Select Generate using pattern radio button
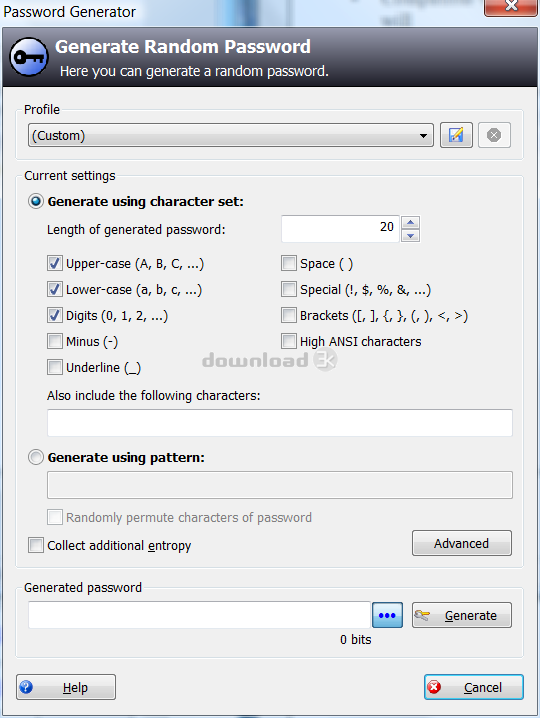 point(36,457)
